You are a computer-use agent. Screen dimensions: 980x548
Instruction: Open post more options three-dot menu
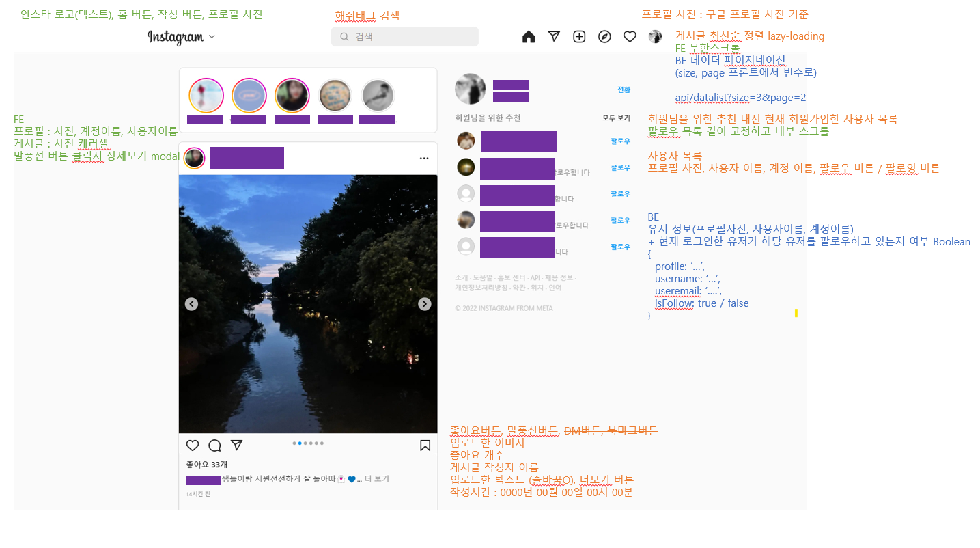click(x=424, y=159)
